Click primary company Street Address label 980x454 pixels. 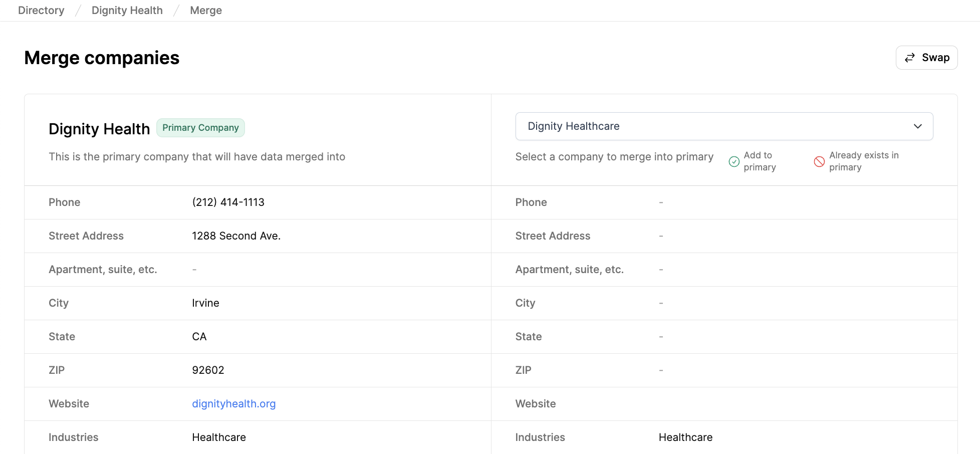pos(86,236)
